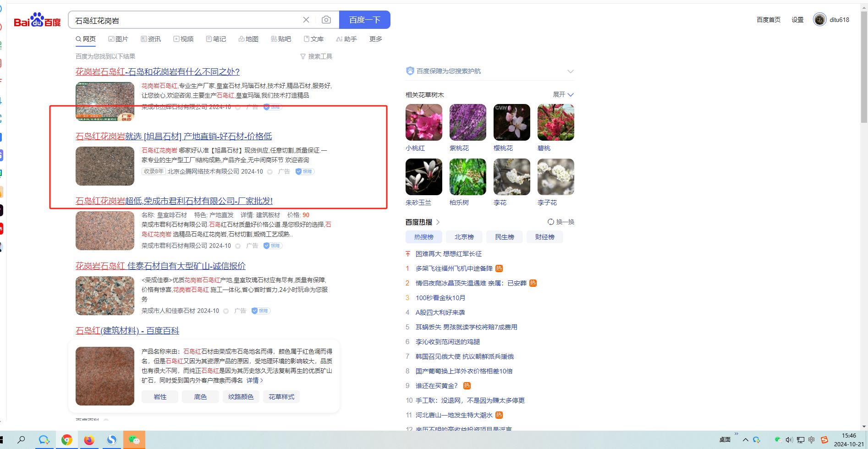Click the 百度一下 search button
Screen dimensions: 868x449
[x=365, y=20]
